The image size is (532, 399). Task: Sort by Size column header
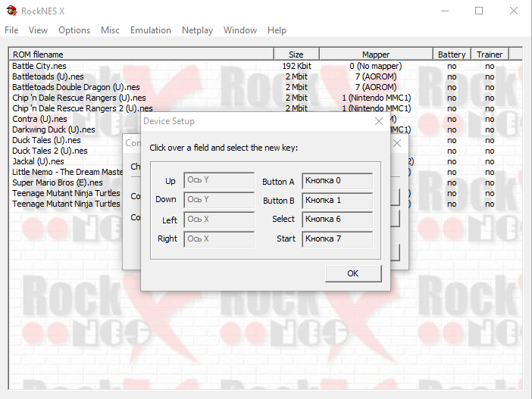click(x=296, y=55)
